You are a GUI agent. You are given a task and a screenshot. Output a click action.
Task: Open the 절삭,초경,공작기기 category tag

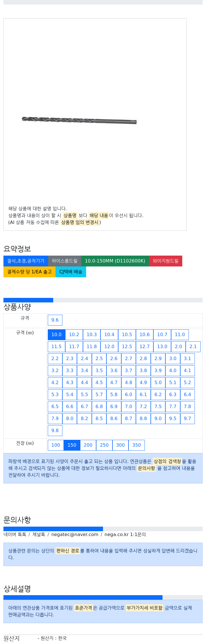coord(26,261)
